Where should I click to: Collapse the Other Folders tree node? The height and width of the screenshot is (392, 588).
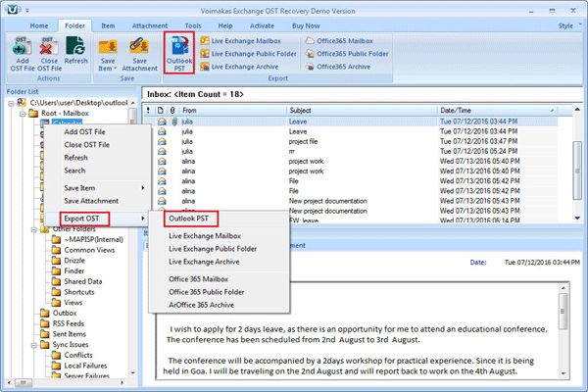pyautogui.click(x=34, y=229)
